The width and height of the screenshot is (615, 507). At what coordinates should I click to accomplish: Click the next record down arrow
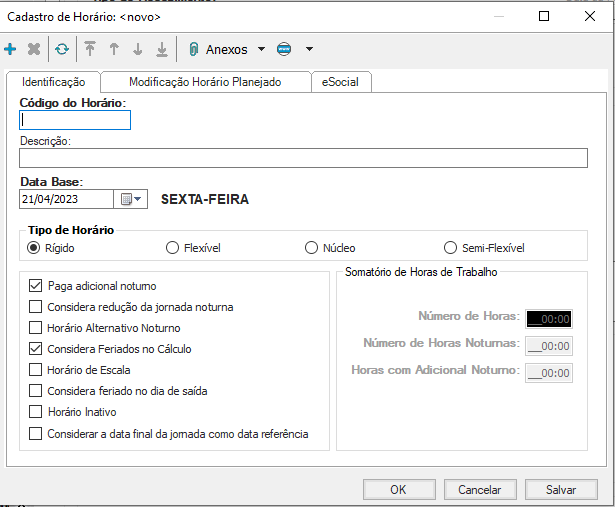click(138, 49)
